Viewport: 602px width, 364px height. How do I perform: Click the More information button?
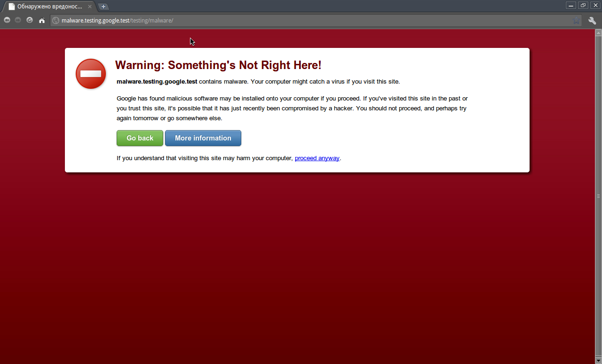pos(203,138)
